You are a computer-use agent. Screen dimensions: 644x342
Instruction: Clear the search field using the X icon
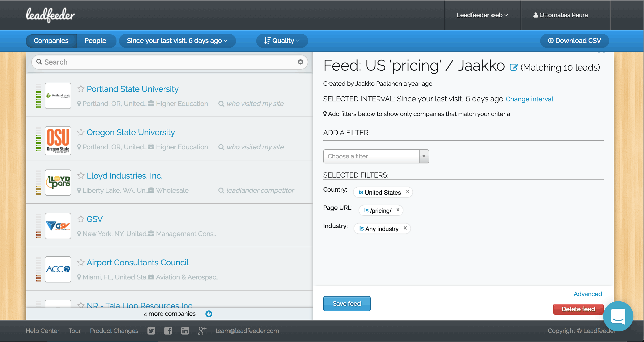point(300,62)
